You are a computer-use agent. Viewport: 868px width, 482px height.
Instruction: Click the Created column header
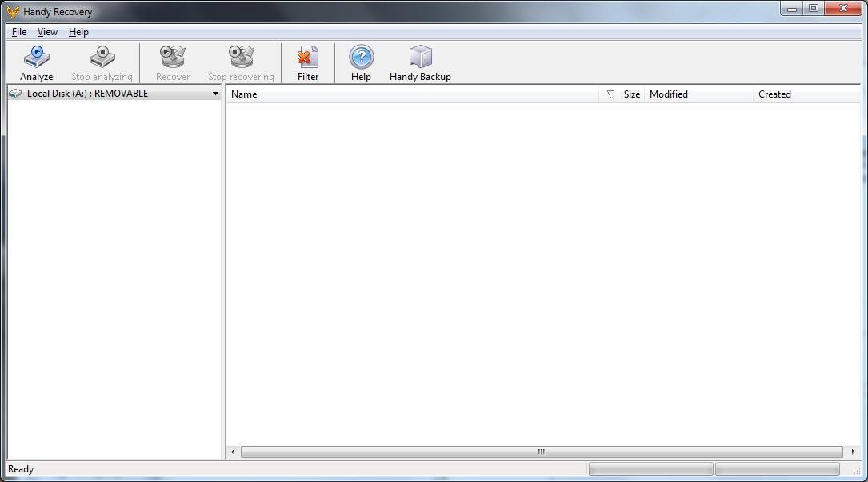click(774, 94)
